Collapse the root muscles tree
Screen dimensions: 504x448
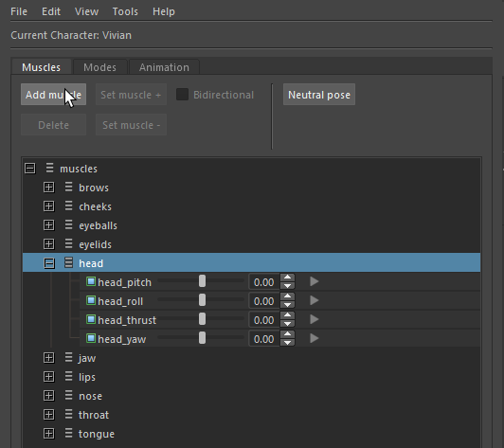(x=30, y=169)
